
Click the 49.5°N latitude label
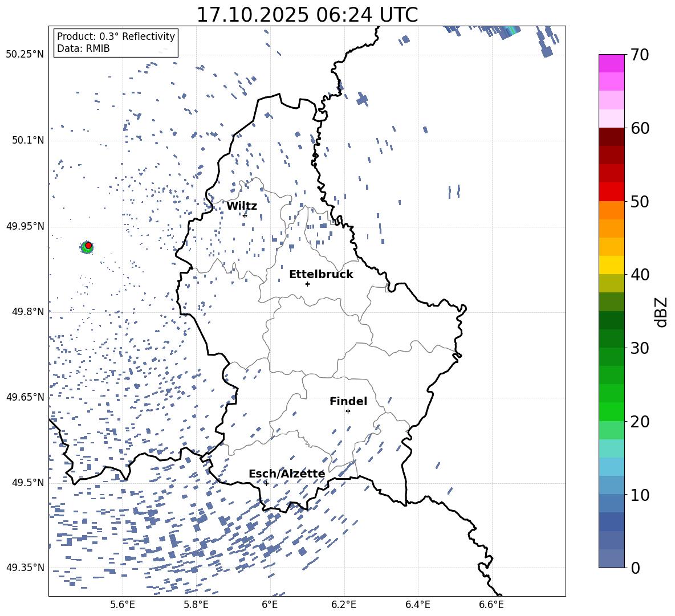tap(28, 483)
